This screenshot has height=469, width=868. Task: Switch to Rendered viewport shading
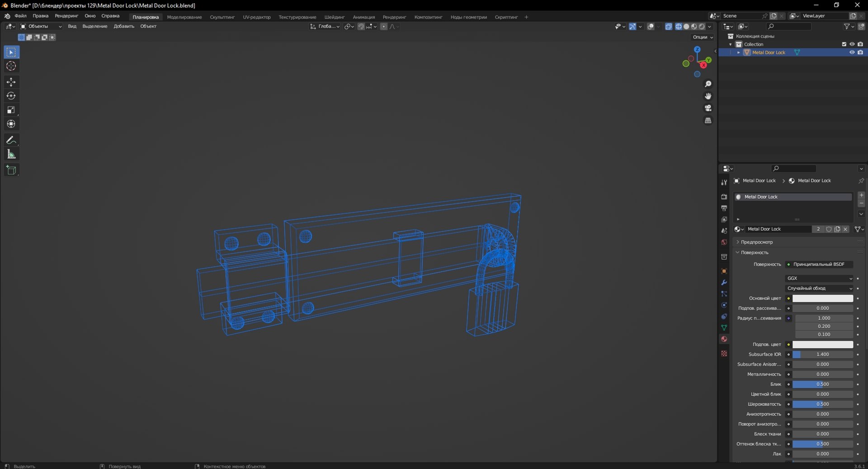(702, 27)
